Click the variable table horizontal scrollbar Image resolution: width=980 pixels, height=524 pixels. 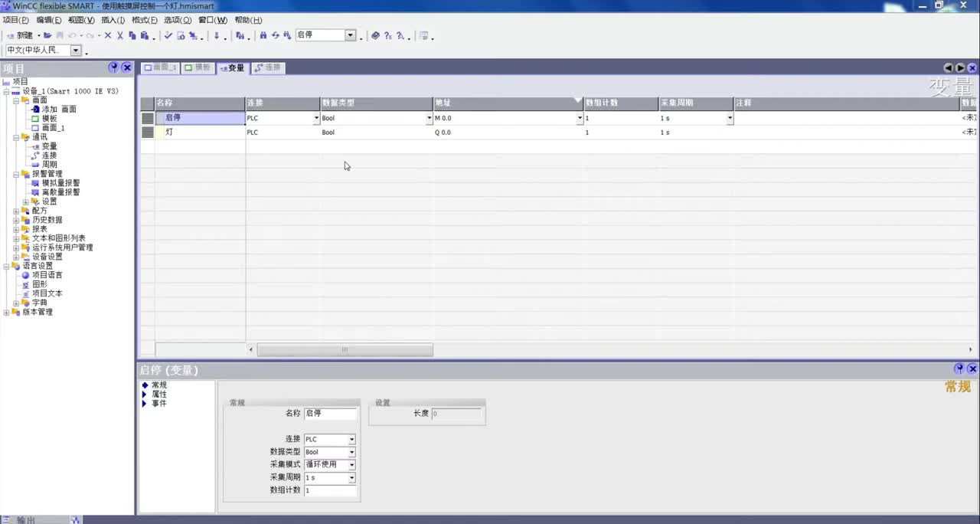click(345, 350)
